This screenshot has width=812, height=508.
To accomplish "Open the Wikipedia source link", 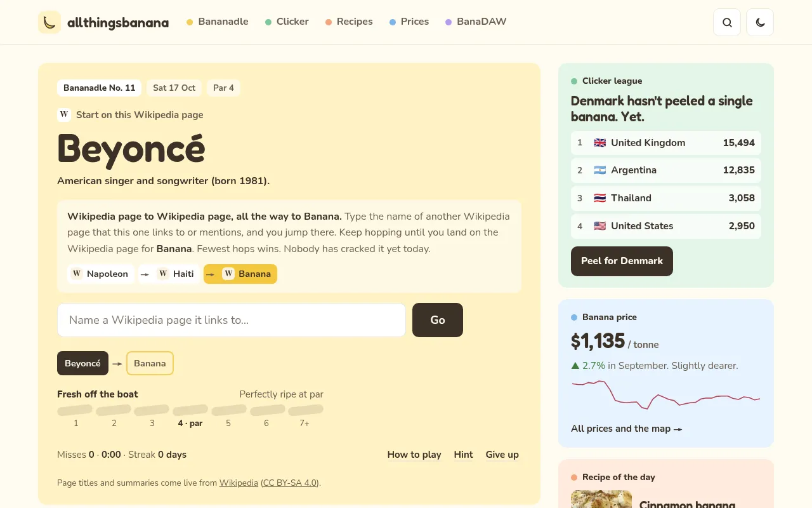I will point(239,483).
